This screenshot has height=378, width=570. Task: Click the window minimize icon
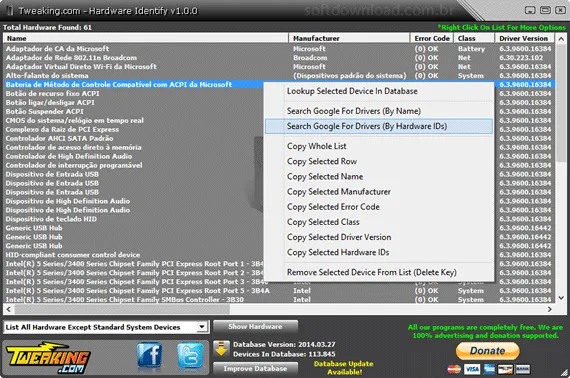(x=530, y=10)
